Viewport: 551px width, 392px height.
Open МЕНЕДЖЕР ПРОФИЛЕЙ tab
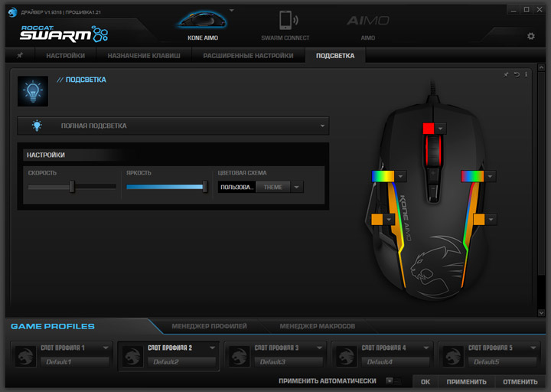[209, 326]
